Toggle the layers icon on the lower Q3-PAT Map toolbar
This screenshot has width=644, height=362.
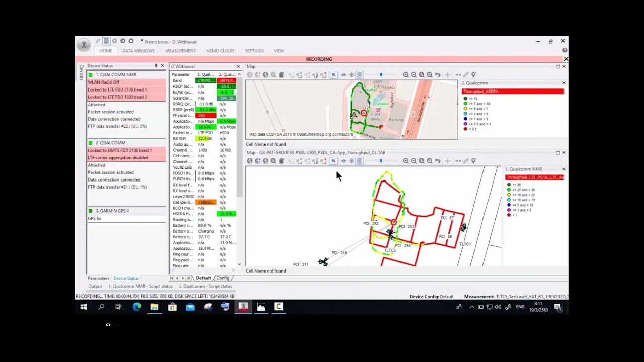359,161
